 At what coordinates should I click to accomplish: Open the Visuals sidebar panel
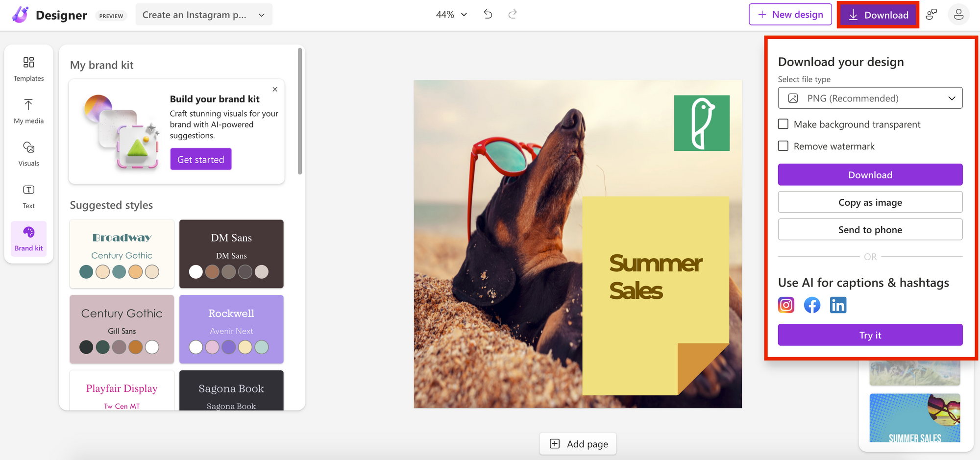pos(28,154)
